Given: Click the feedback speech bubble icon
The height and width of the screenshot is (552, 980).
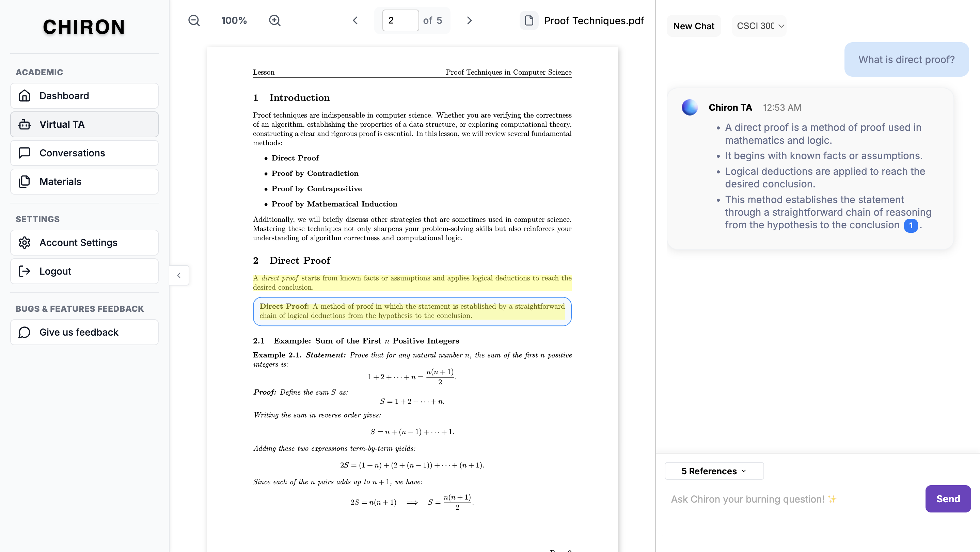Looking at the screenshot, I should tap(25, 332).
